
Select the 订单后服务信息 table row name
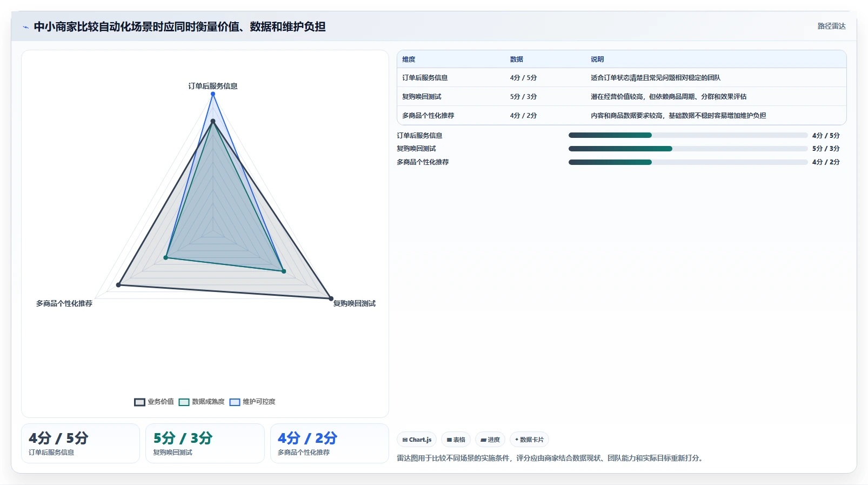click(425, 78)
